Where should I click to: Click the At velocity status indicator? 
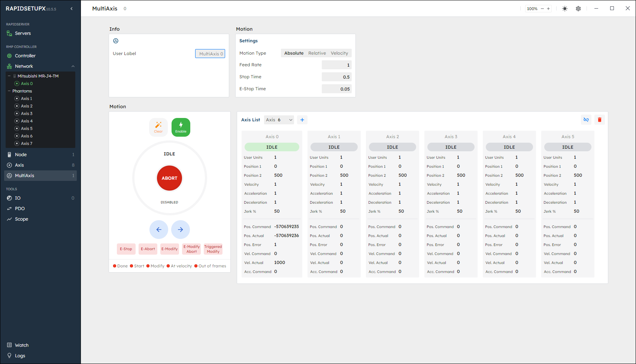(179, 266)
